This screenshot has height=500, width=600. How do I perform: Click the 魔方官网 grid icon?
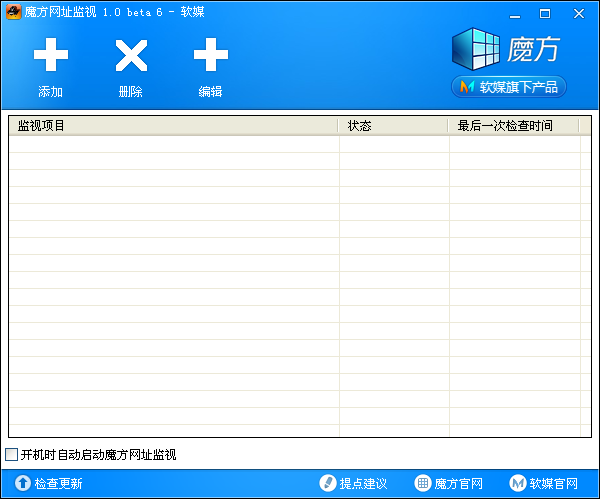pos(423,483)
